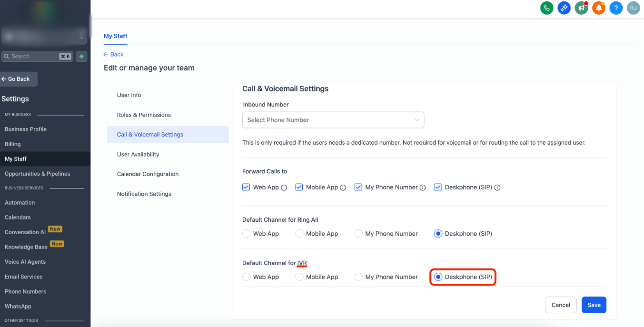Click the Cancel button
This screenshot has width=644, height=327.
561,305
